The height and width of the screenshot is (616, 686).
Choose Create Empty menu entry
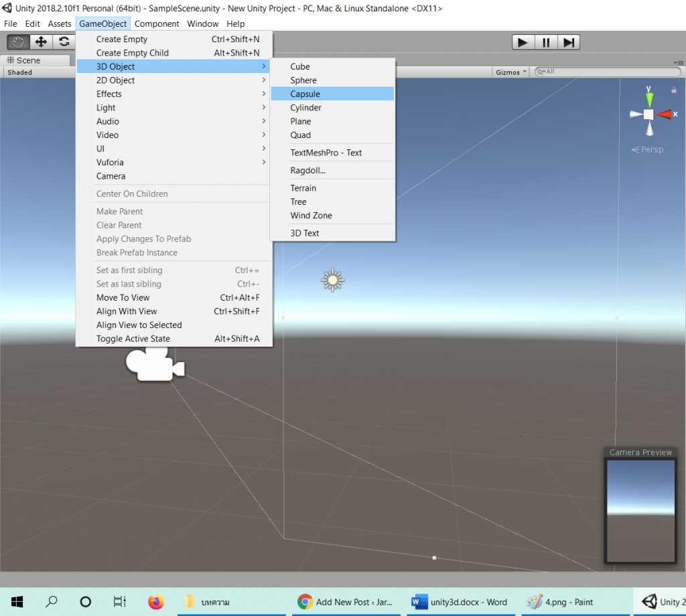click(x=174, y=40)
